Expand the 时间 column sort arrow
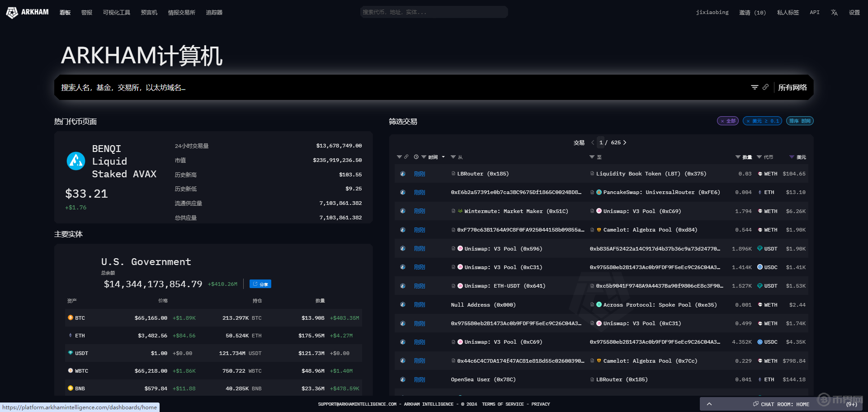Screen dimensions: 868x412 tap(443, 157)
